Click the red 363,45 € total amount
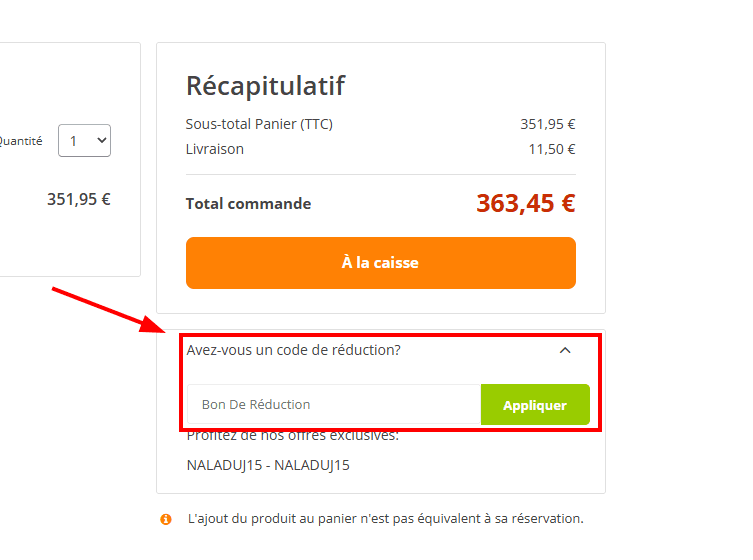The image size is (753, 560). click(x=525, y=204)
